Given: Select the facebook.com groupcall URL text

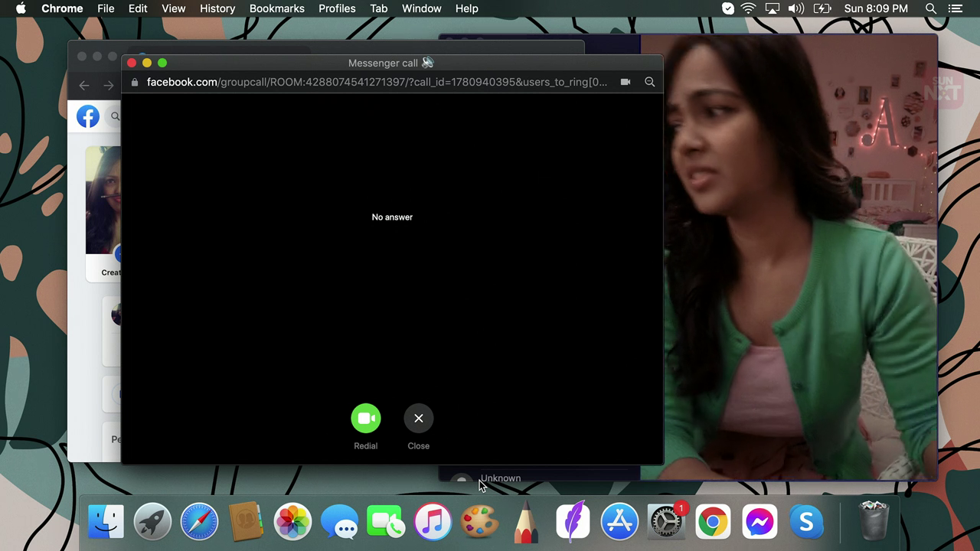Looking at the screenshot, I should click(377, 82).
